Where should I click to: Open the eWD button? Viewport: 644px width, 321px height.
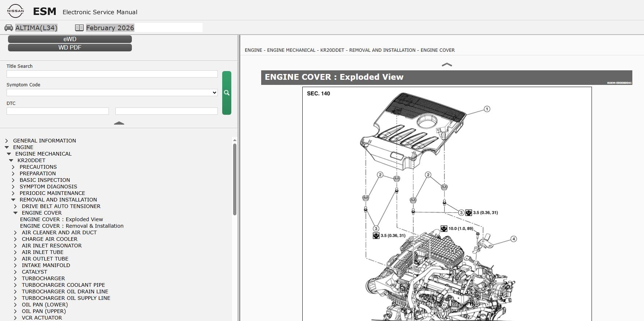pyautogui.click(x=70, y=39)
